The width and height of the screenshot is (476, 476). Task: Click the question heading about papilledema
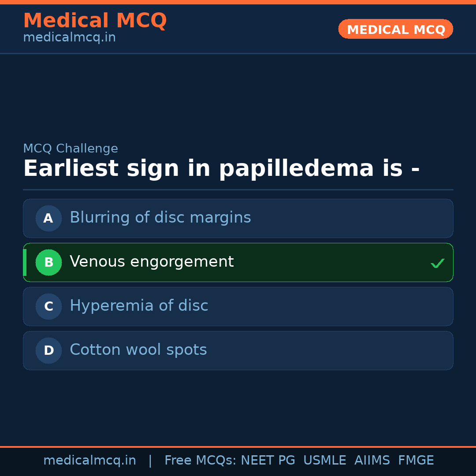pos(221,169)
